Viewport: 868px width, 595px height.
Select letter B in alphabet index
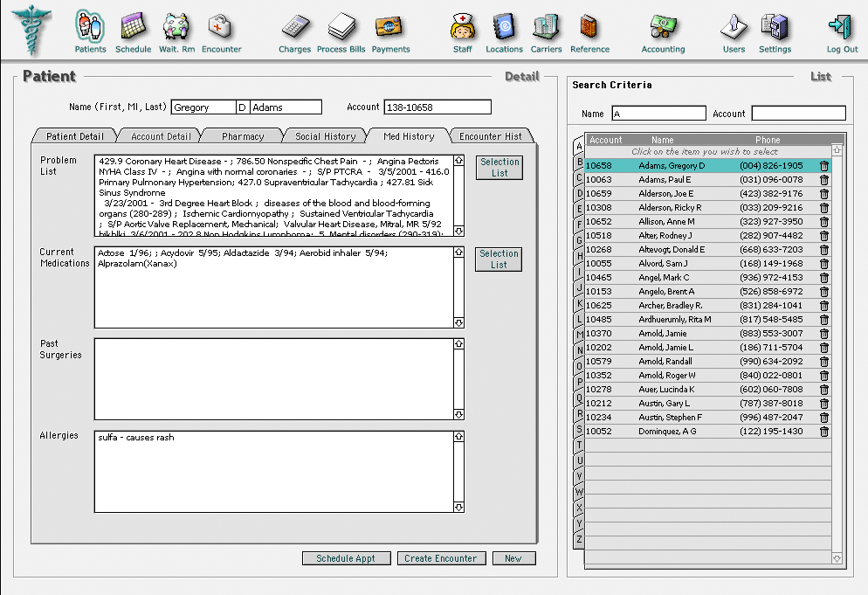point(580,162)
